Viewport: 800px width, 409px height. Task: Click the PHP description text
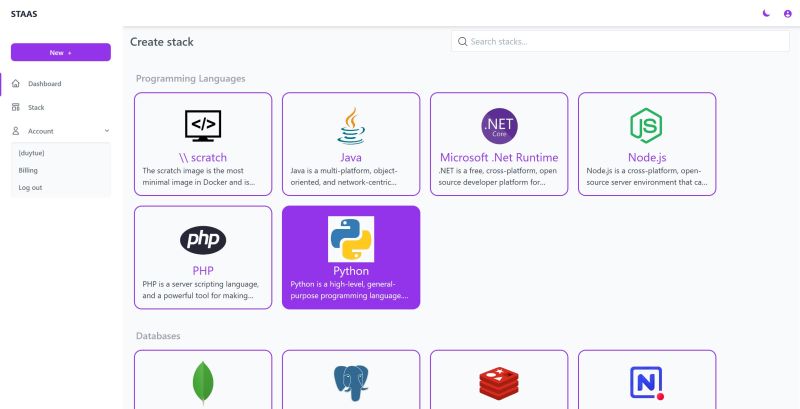201,290
